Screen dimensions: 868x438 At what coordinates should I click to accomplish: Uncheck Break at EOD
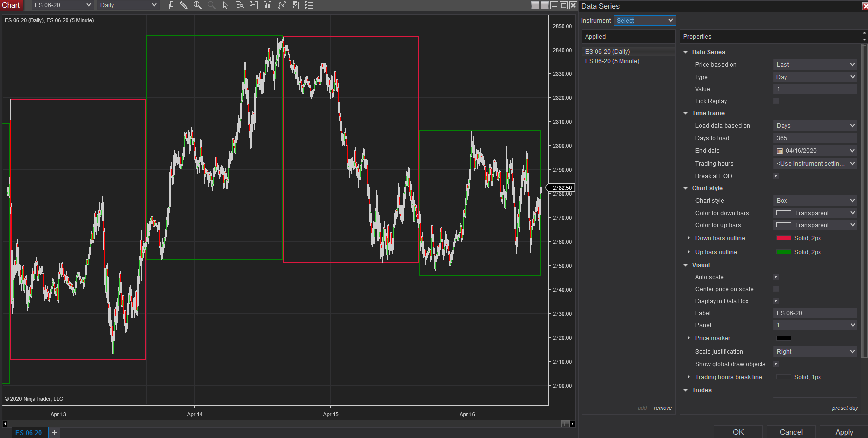coord(776,176)
